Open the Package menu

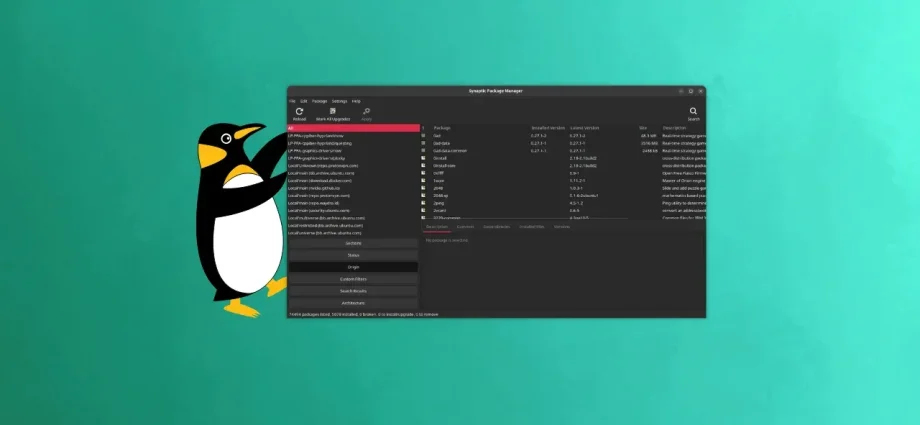[320, 101]
